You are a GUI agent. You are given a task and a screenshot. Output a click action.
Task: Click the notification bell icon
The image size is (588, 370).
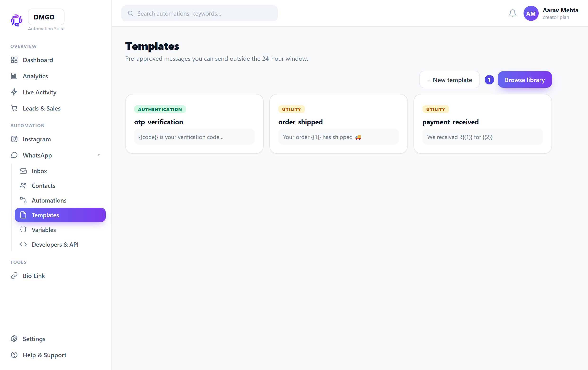(512, 14)
